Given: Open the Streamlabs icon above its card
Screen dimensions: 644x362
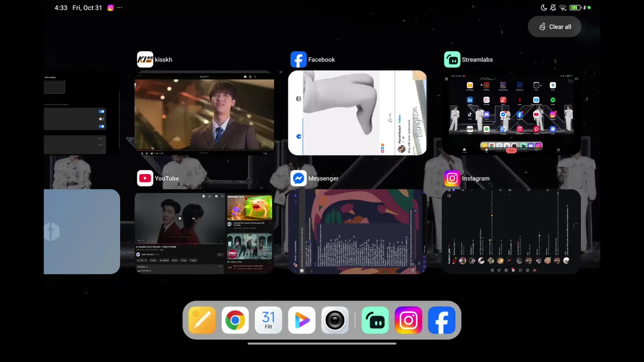Looking at the screenshot, I should pyautogui.click(x=452, y=59).
